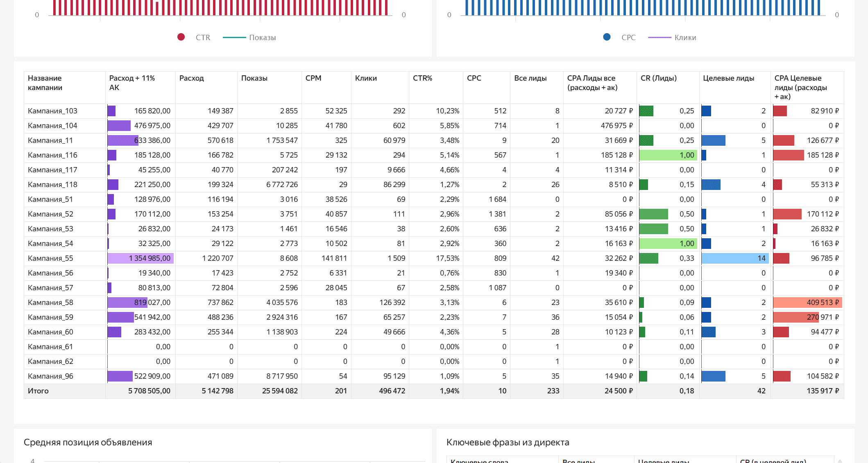Screen dimensions: 868x463
Task: Select the Кампания_103 campaign name cell
Action: pyautogui.click(x=52, y=111)
